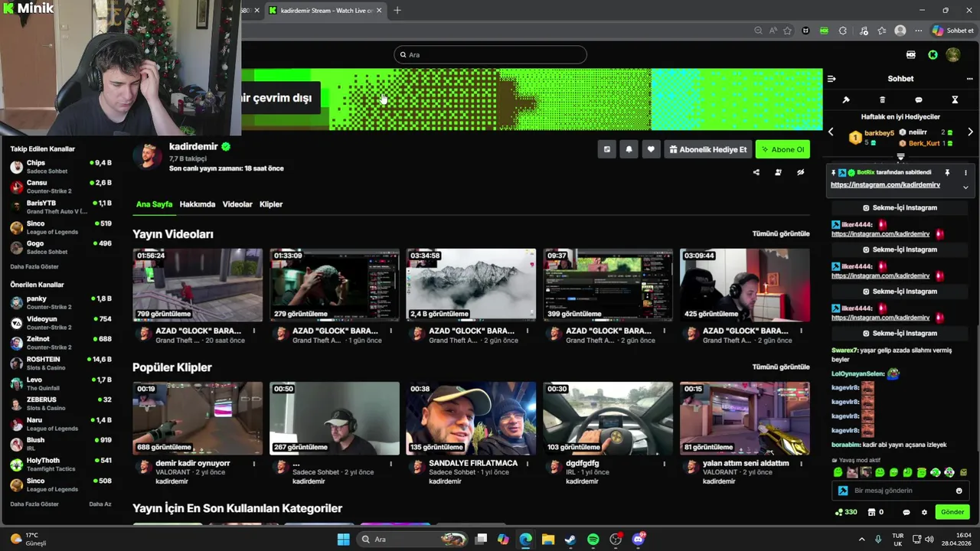The image size is (980, 551).
Task: Click the trash can icon in chat toolbar
Action: (x=882, y=100)
